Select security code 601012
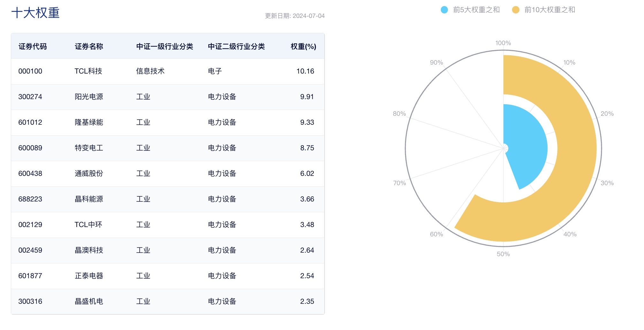644x330 pixels. point(30,122)
